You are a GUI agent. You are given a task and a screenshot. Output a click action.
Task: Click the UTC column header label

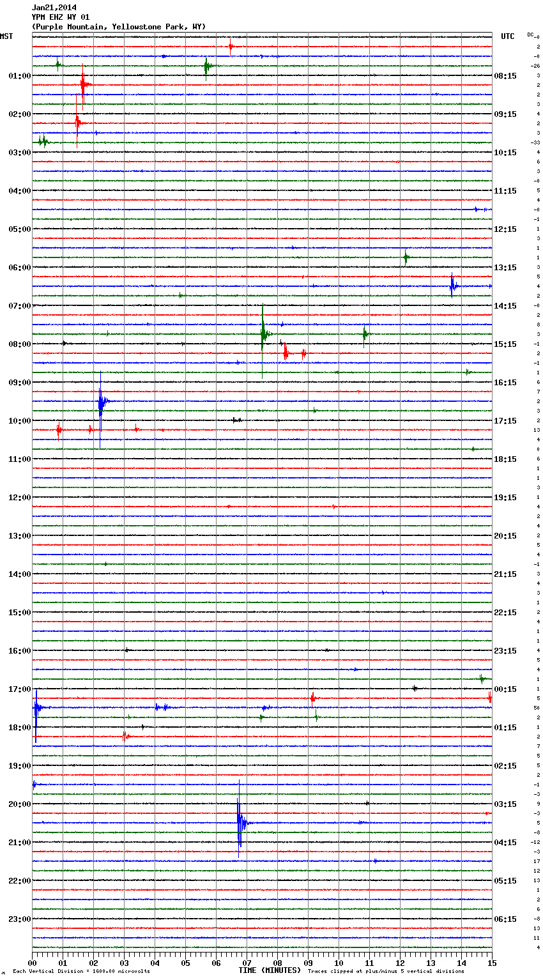pos(507,36)
